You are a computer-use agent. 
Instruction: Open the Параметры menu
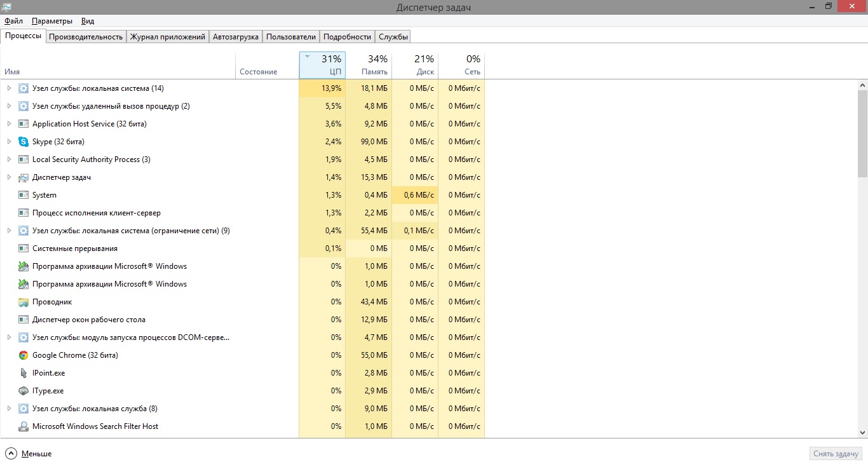[52, 21]
